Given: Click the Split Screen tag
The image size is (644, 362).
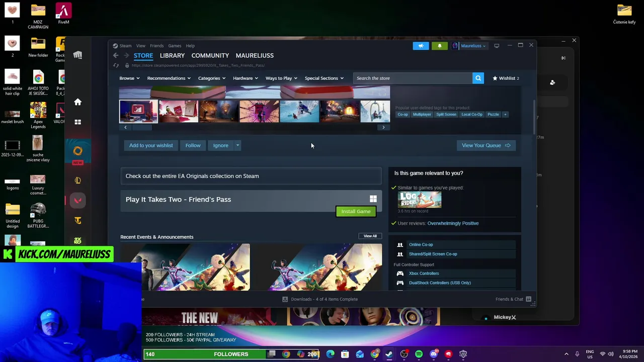Looking at the screenshot, I should (x=446, y=114).
